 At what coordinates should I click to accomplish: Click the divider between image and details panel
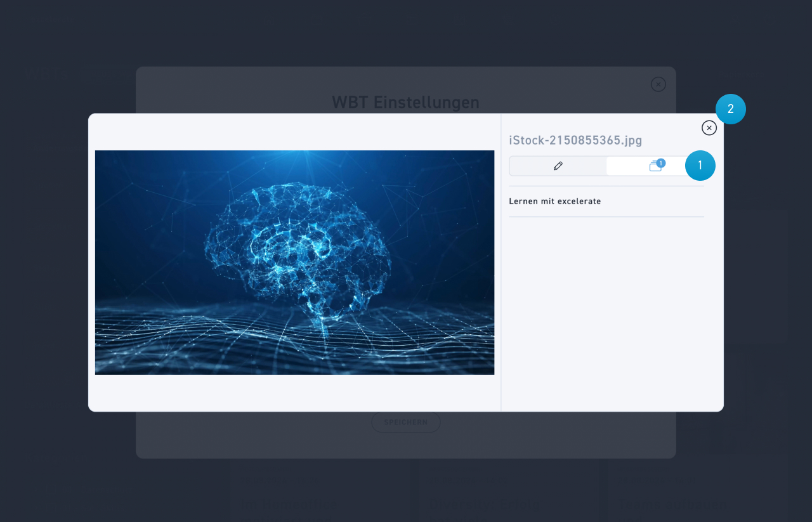point(501,263)
